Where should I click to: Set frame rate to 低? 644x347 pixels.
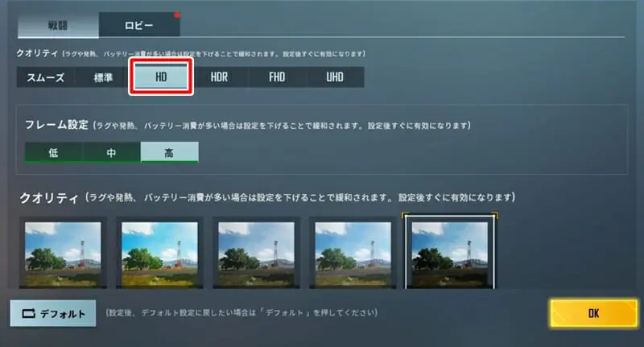pyautogui.click(x=53, y=152)
